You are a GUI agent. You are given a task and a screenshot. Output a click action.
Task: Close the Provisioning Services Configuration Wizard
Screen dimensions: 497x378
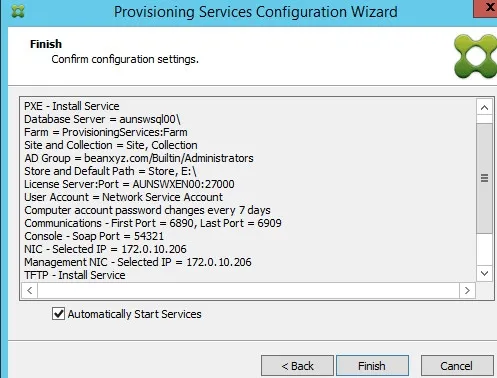coord(486,8)
